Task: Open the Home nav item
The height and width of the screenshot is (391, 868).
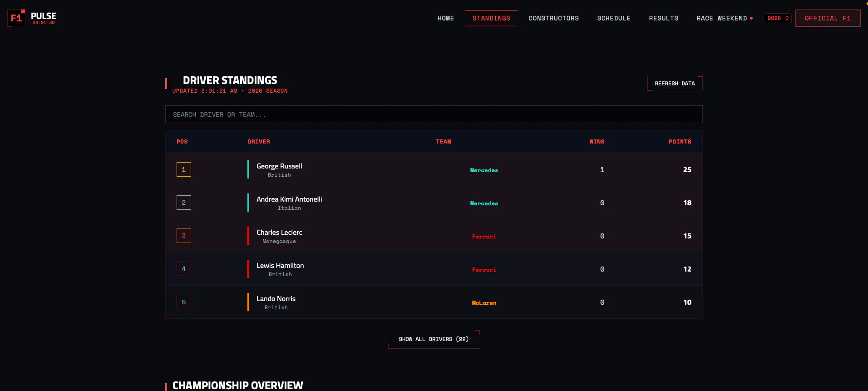Action: pyautogui.click(x=446, y=18)
